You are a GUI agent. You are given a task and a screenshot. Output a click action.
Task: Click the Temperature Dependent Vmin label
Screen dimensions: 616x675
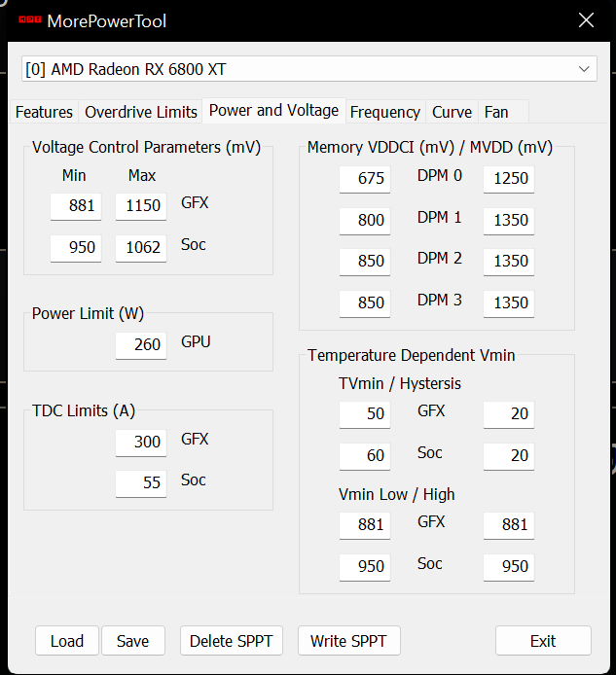(x=411, y=356)
